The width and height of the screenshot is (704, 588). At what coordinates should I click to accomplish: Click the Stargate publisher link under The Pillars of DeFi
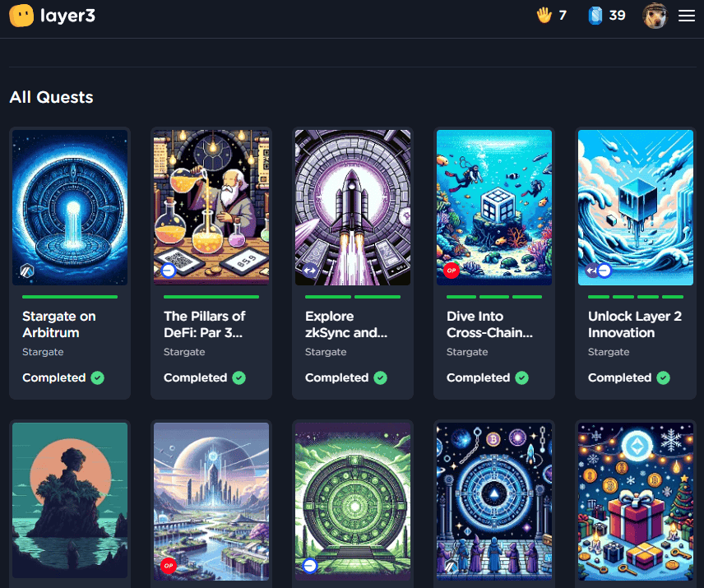[x=184, y=351]
